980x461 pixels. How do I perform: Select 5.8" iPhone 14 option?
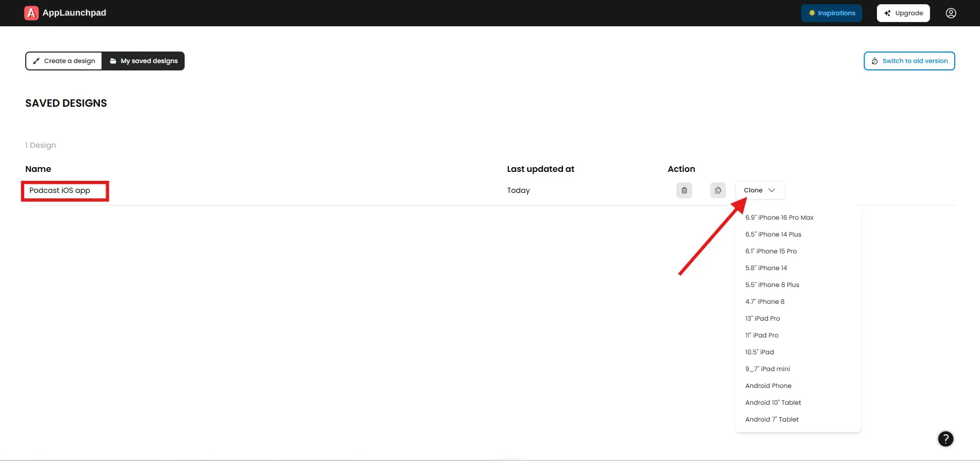tap(766, 268)
